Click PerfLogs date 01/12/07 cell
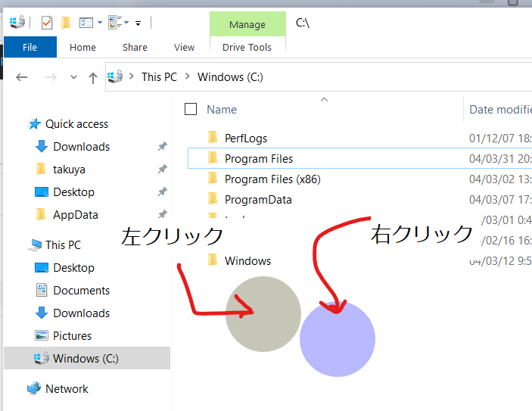The image size is (532, 411). pyautogui.click(x=500, y=138)
